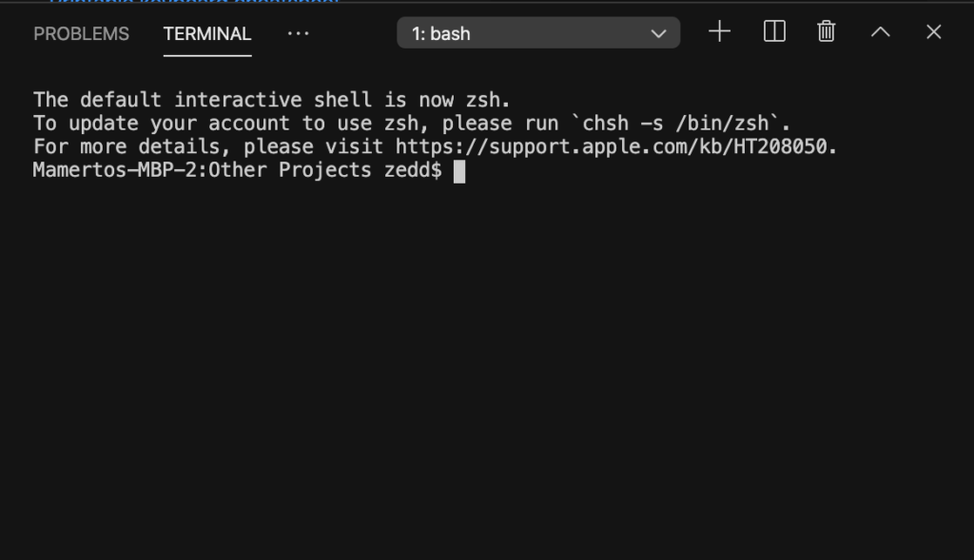The height and width of the screenshot is (560, 974).
Task: Split the terminal pane
Action: tap(774, 31)
